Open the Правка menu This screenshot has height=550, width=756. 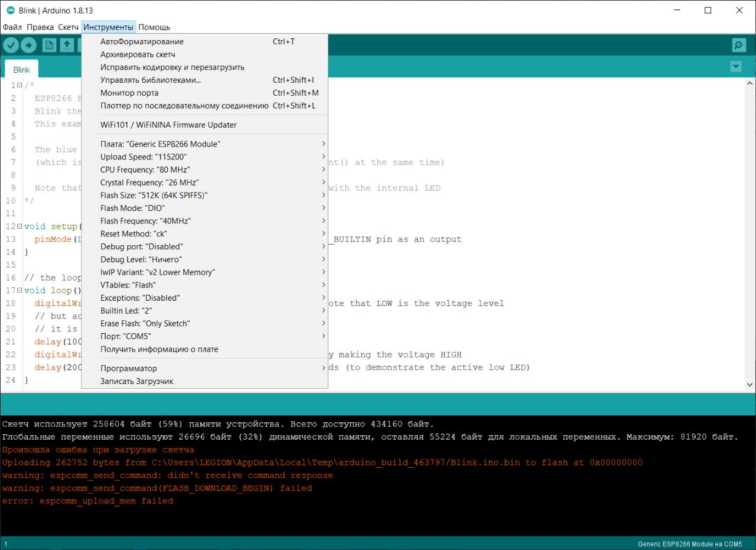(x=40, y=27)
